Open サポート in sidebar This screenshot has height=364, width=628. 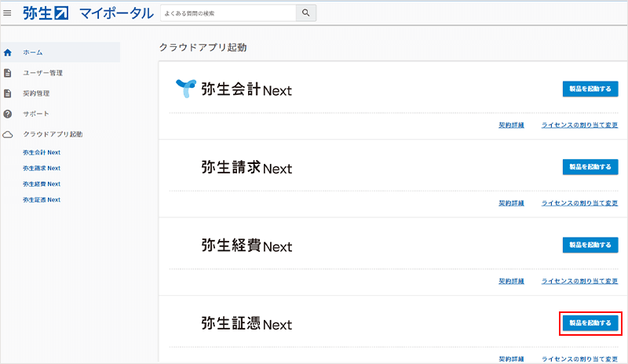click(36, 114)
